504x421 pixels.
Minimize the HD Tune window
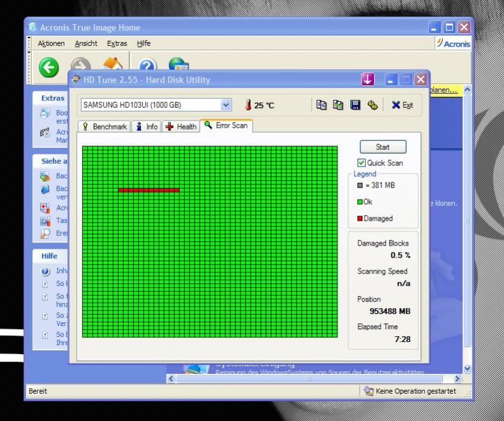(x=390, y=80)
